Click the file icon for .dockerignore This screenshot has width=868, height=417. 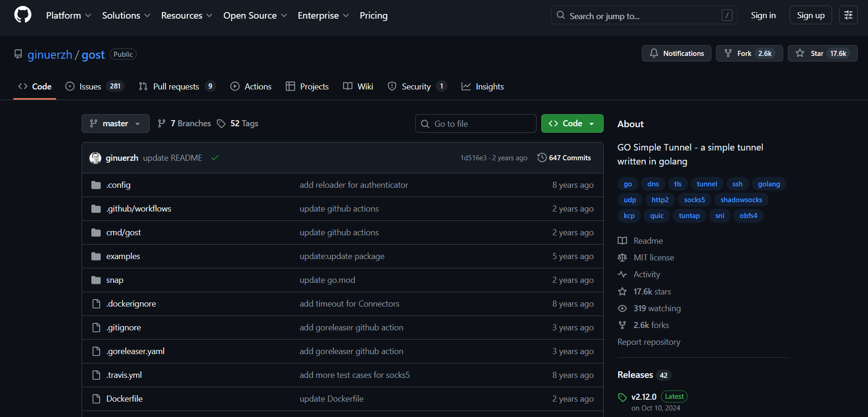click(96, 304)
